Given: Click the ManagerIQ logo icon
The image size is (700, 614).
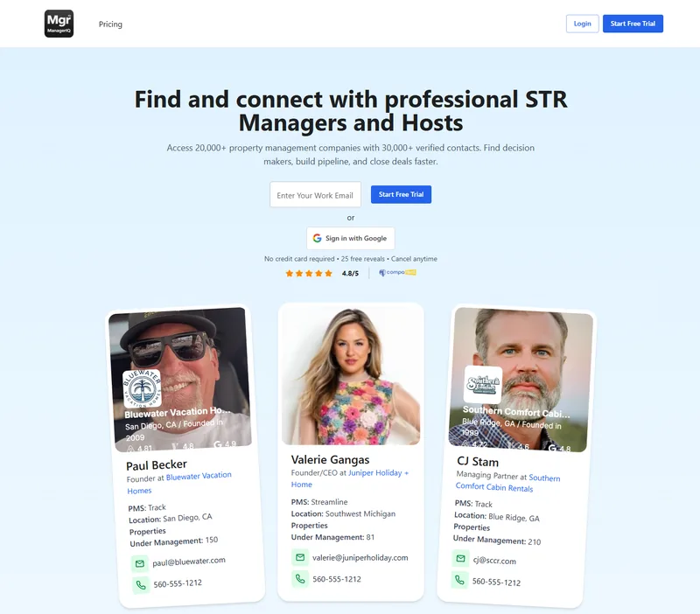Looking at the screenshot, I should pyautogui.click(x=59, y=24).
